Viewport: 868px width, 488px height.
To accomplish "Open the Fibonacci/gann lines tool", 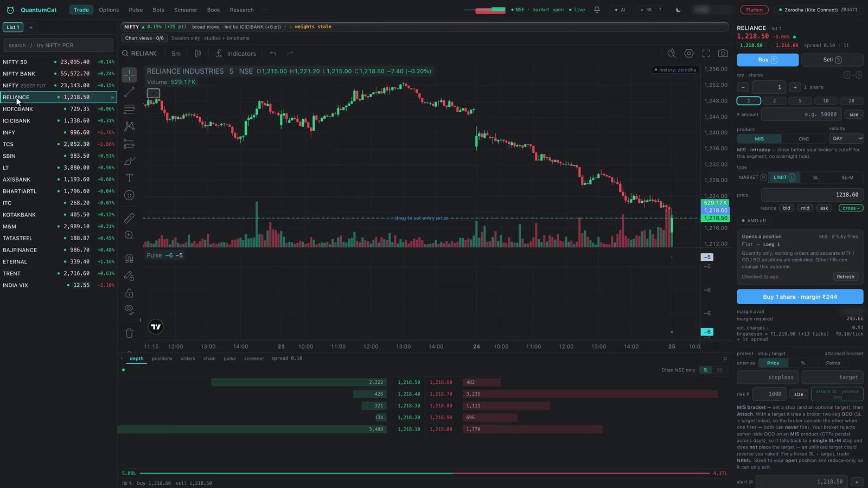I will pyautogui.click(x=129, y=109).
